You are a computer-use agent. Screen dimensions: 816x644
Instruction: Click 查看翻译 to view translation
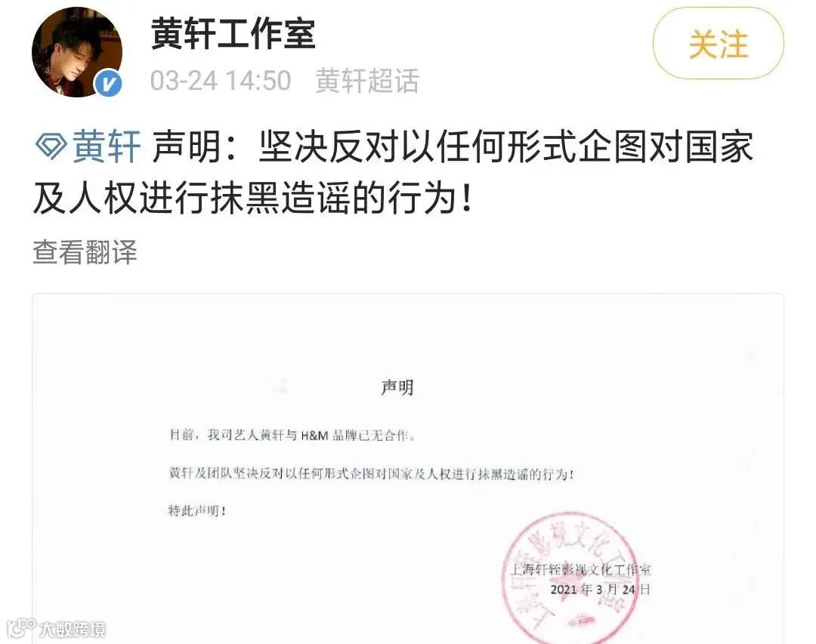pos(85,251)
